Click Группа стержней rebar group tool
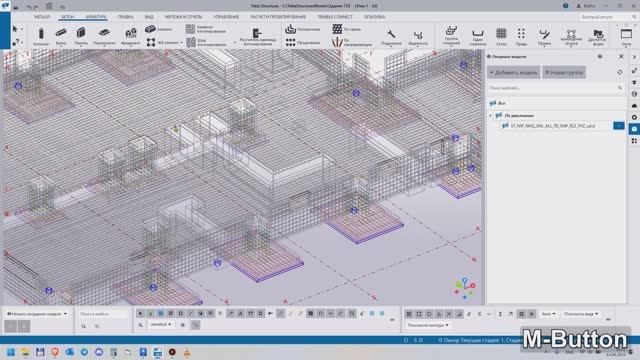640x360 pixels. pyautogui.click(x=451, y=36)
